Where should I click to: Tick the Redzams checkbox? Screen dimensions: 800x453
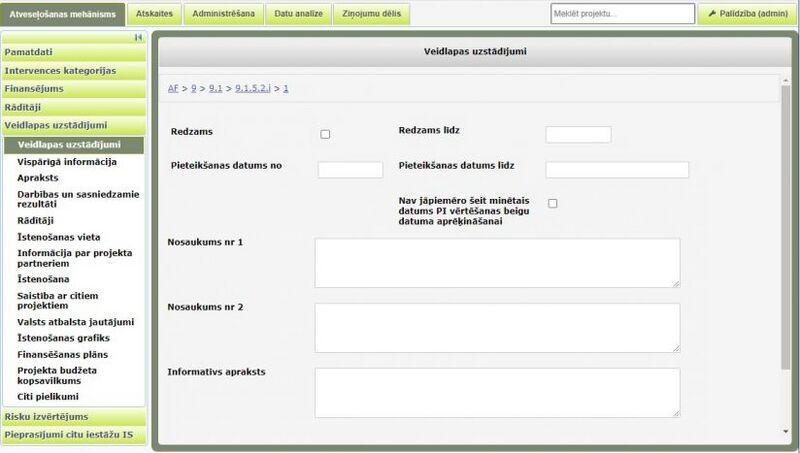pyautogui.click(x=325, y=134)
